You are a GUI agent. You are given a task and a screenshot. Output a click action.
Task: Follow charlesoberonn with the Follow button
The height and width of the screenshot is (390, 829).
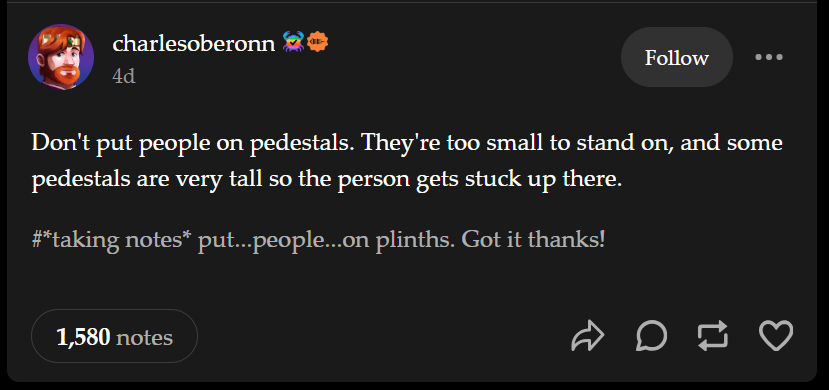[677, 57]
